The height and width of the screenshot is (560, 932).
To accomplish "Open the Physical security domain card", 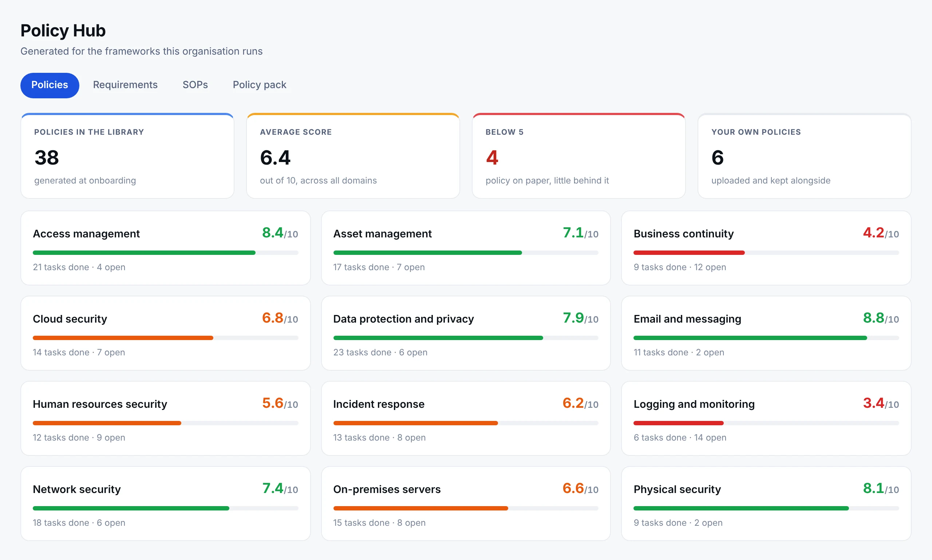I will (x=766, y=504).
